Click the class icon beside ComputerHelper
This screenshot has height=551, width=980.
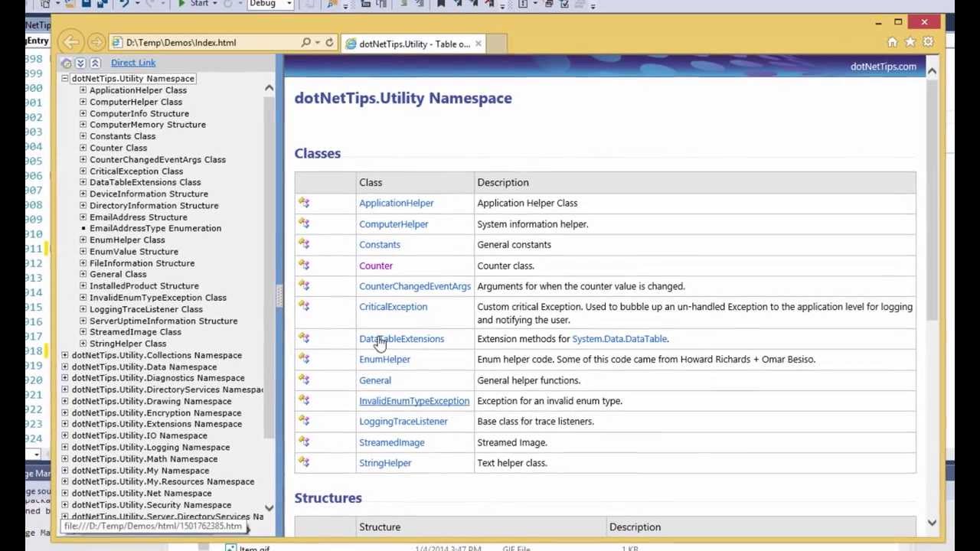(x=304, y=223)
